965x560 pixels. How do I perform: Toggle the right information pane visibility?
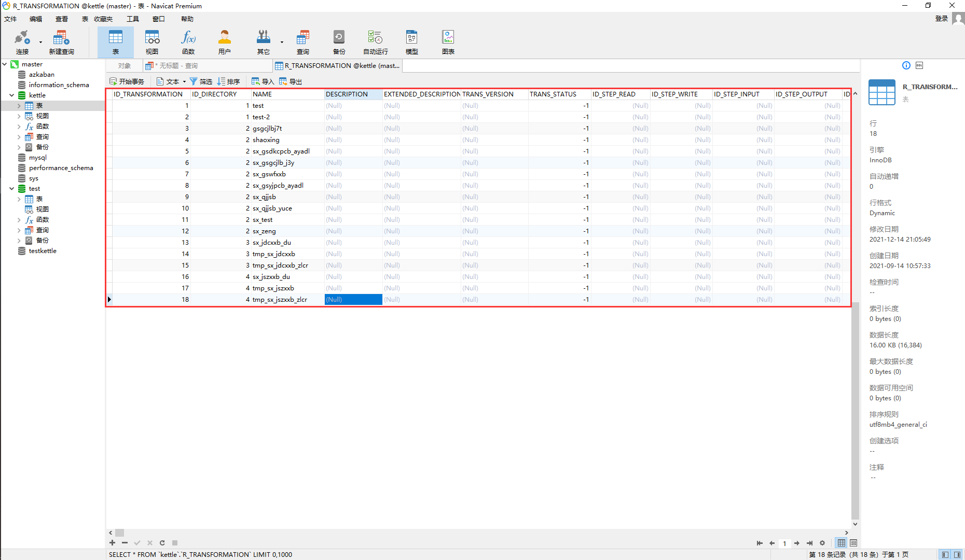(x=957, y=554)
